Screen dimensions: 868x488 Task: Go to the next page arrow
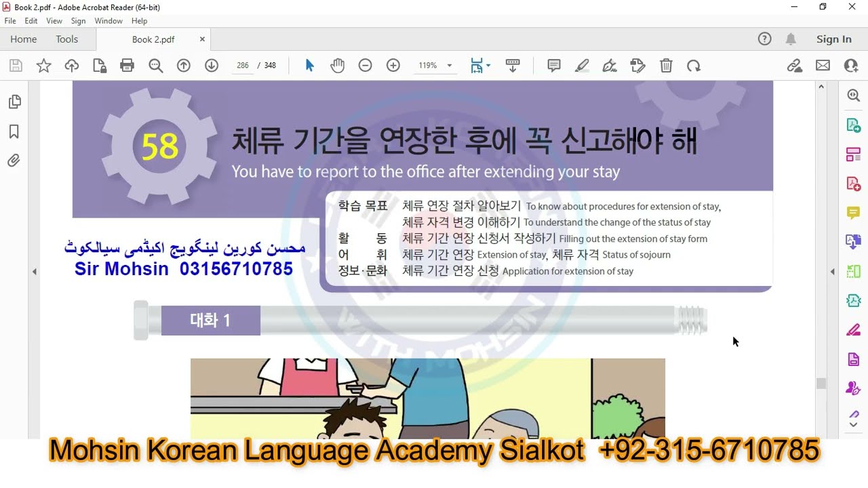(212, 66)
